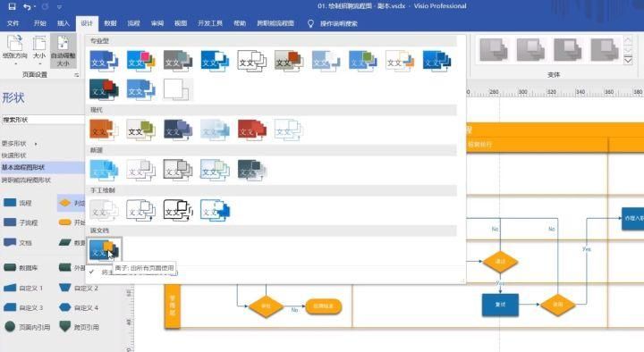Select the 自定义 2 shape
This screenshot has height=352, width=644.
[79, 288]
